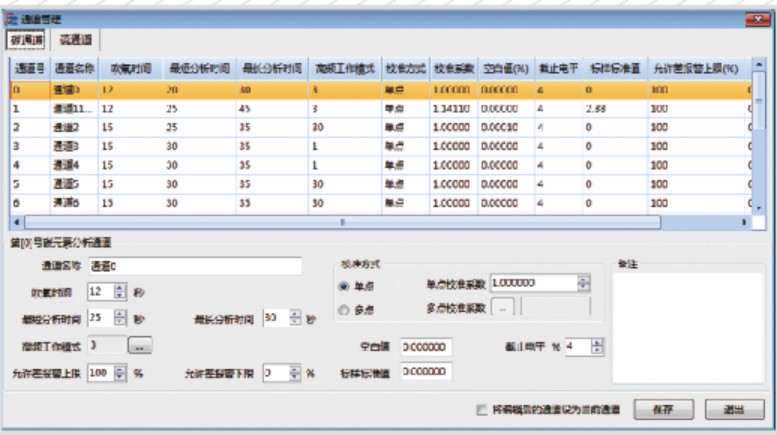Click the 退出 (Exit) button
This screenshot has height=435, width=777.
point(734,410)
